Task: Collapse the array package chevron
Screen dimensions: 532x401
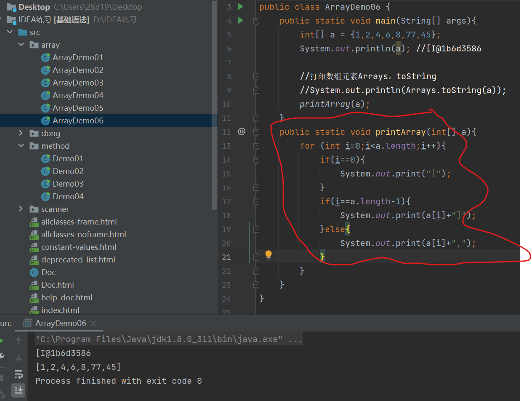Action: [21, 45]
